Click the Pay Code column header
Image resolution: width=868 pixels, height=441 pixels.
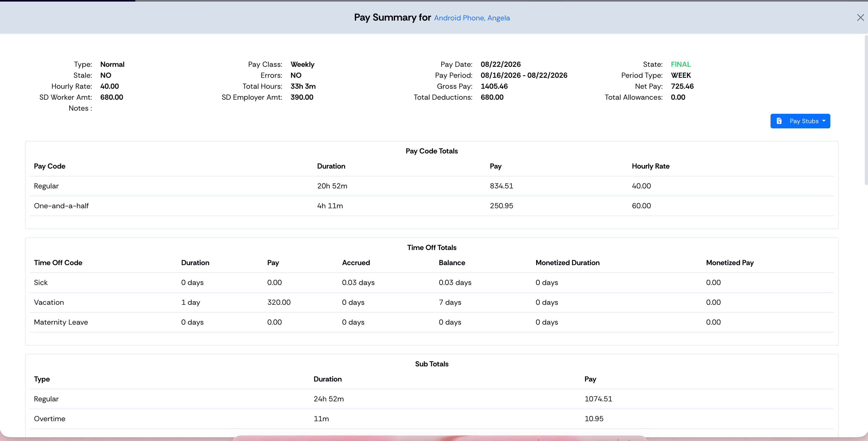50,166
